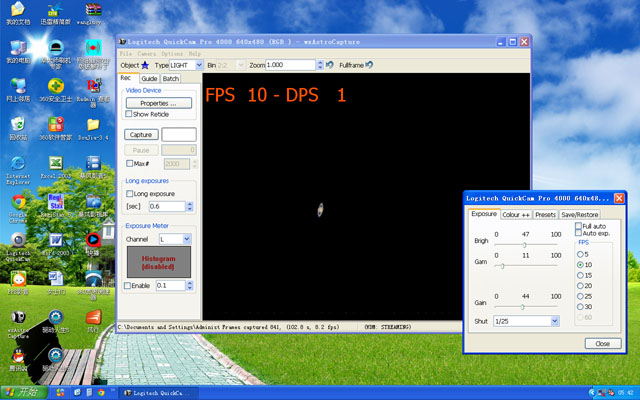Viewport: 640px width, 400px height.
Task: Open wxAstroCapture desktop icon
Action: 18,318
